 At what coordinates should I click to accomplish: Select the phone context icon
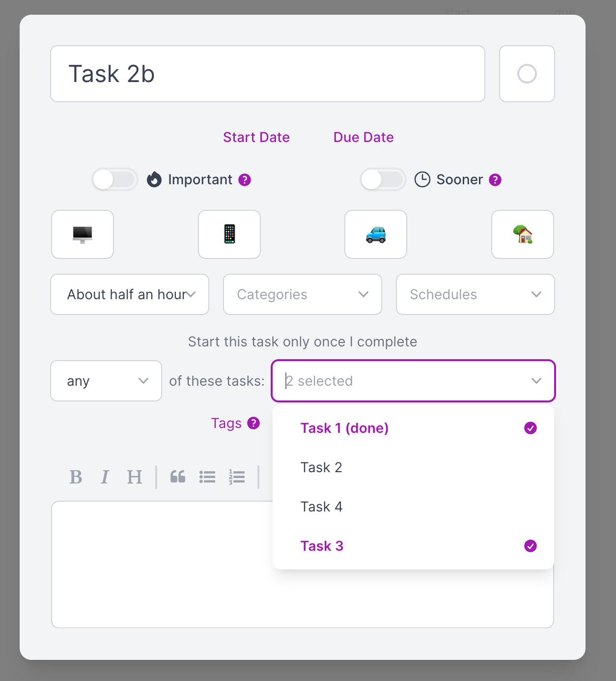coord(229,234)
